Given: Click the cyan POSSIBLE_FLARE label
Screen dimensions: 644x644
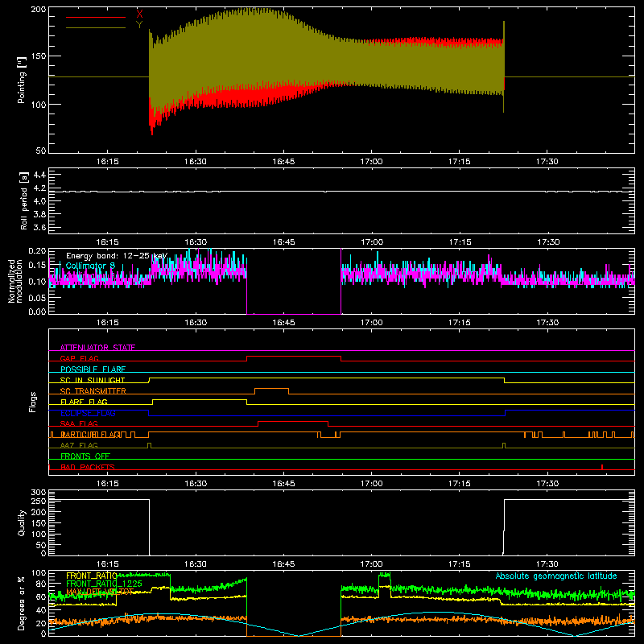Looking at the screenshot, I should pos(93,369).
